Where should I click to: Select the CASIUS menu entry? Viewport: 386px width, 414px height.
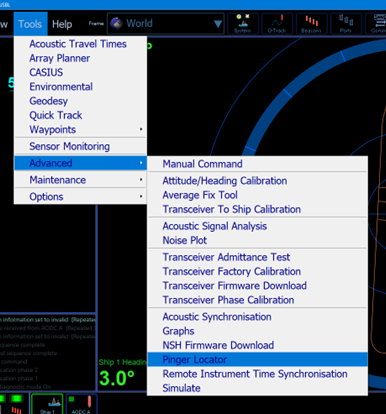tap(80, 72)
